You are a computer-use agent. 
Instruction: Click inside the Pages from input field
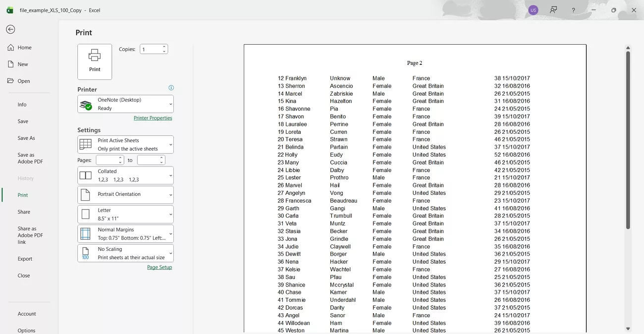pos(107,160)
